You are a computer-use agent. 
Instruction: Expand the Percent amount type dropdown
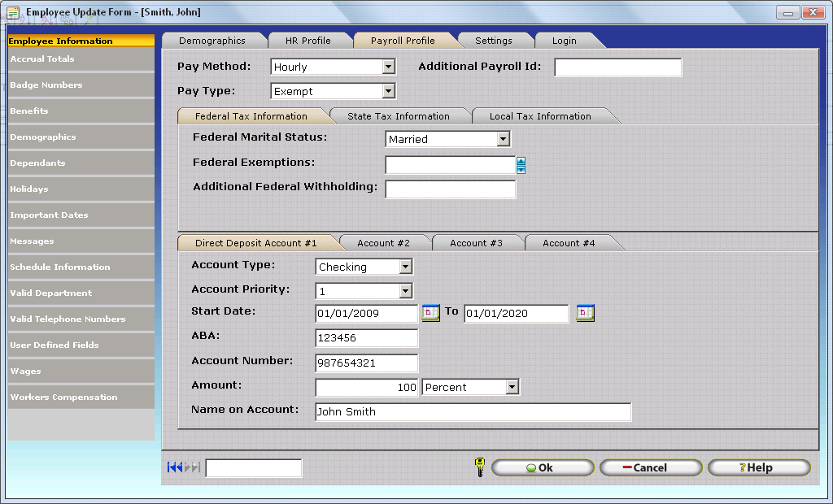(x=512, y=387)
